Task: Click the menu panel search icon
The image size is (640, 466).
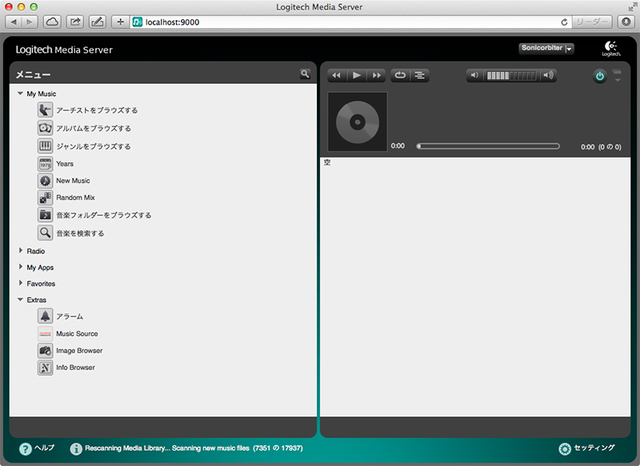Action: [x=305, y=74]
